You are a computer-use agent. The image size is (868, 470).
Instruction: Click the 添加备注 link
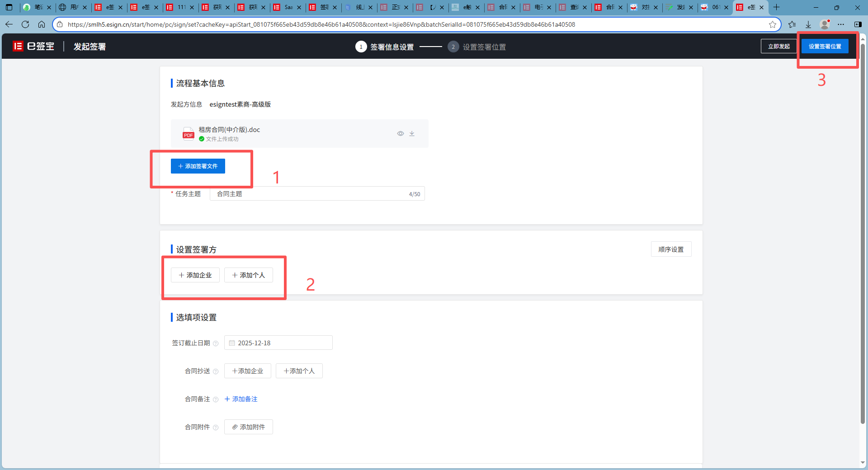coord(241,399)
